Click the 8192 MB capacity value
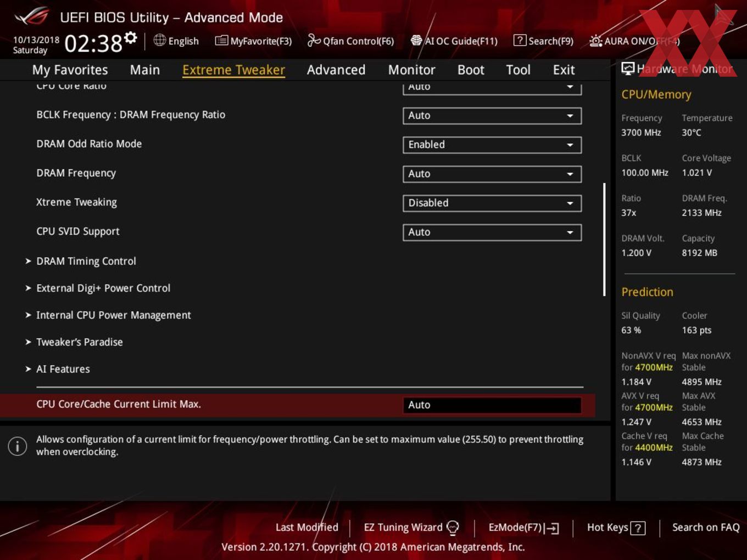 (699, 253)
